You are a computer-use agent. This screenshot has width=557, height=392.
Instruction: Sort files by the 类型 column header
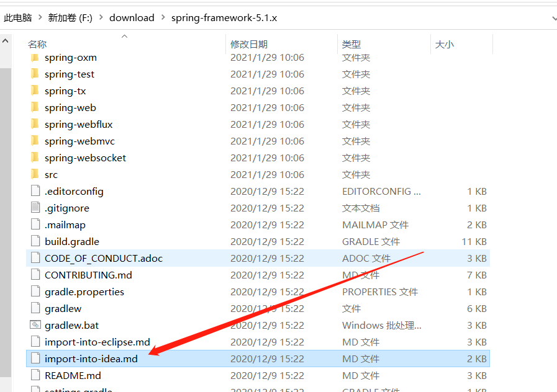(351, 44)
